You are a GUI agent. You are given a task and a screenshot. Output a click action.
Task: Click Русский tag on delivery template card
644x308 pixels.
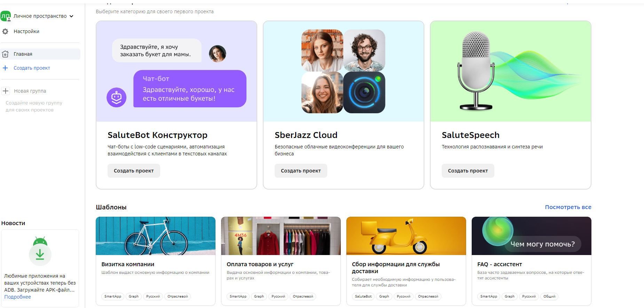pyautogui.click(x=403, y=297)
